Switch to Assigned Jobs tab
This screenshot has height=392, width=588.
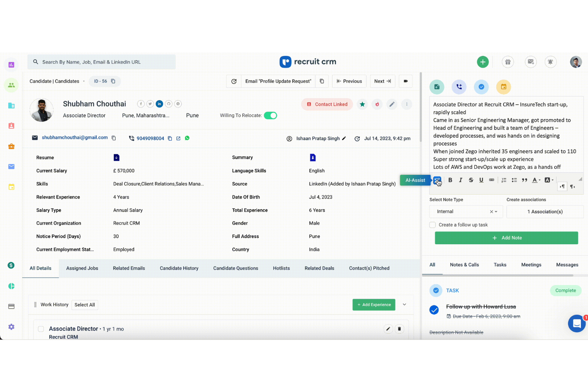[x=82, y=268]
